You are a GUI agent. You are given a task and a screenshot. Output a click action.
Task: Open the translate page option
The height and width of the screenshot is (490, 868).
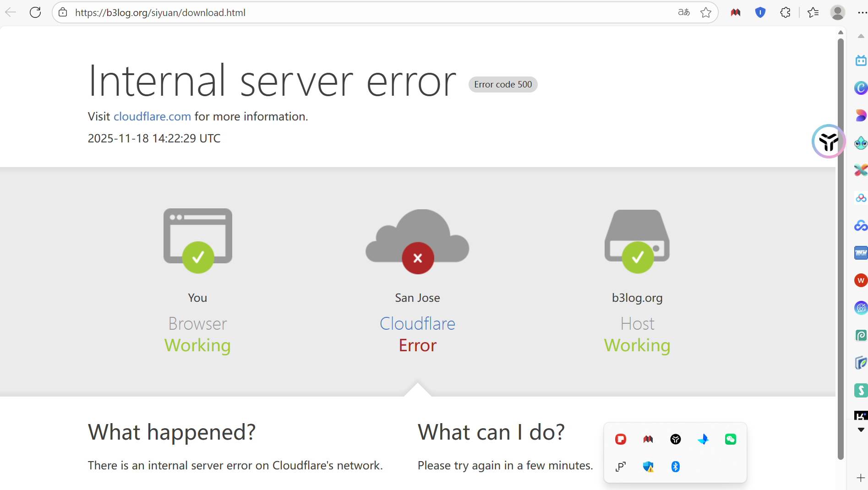point(684,12)
